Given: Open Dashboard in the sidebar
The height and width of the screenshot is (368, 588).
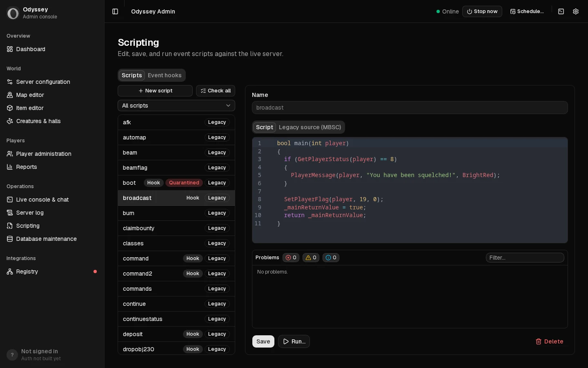Looking at the screenshot, I should click(x=52, y=49).
